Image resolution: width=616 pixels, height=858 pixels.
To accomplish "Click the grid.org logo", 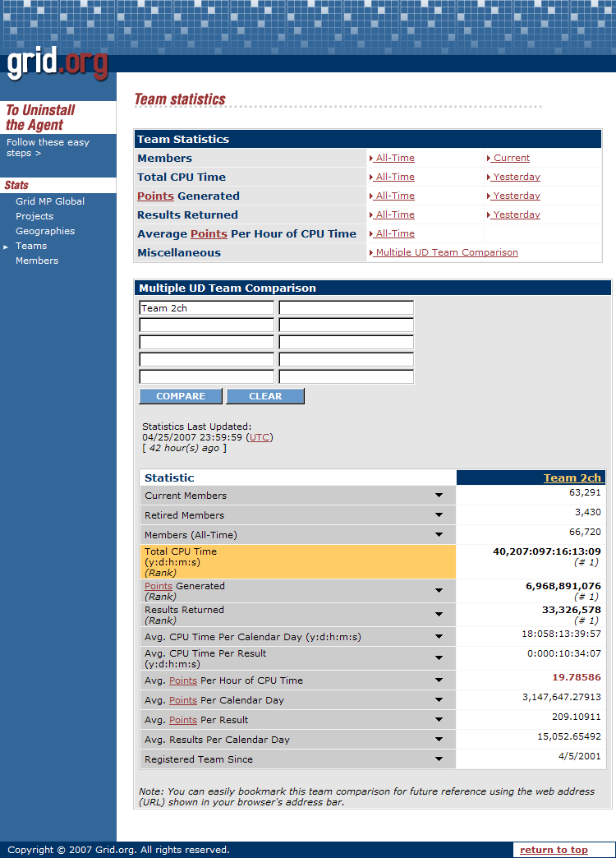I will 57,64.
